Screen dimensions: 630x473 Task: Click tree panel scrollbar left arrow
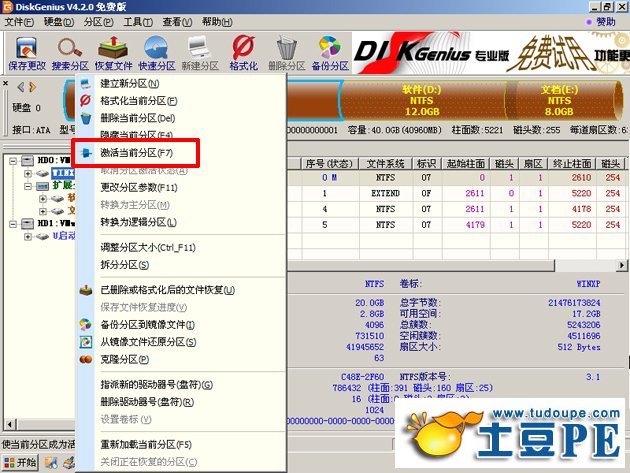[10, 424]
